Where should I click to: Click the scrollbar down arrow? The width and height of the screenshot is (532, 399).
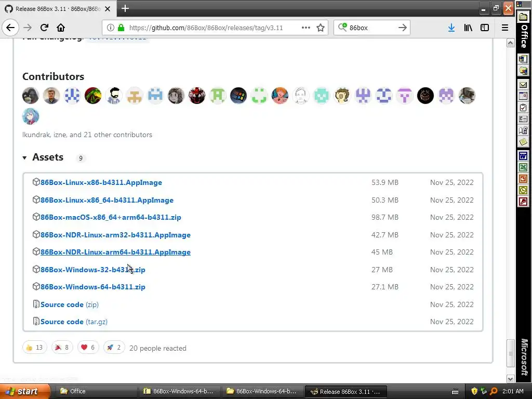510,379
